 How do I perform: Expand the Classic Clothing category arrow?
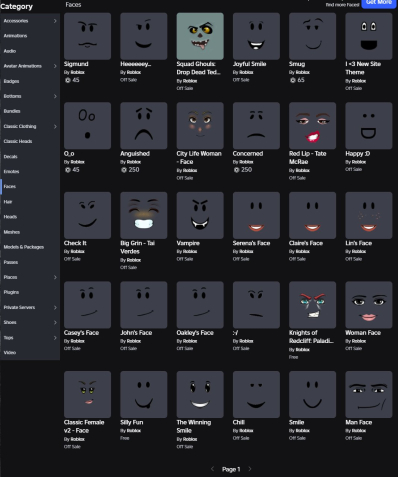pyautogui.click(x=55, y=126)
